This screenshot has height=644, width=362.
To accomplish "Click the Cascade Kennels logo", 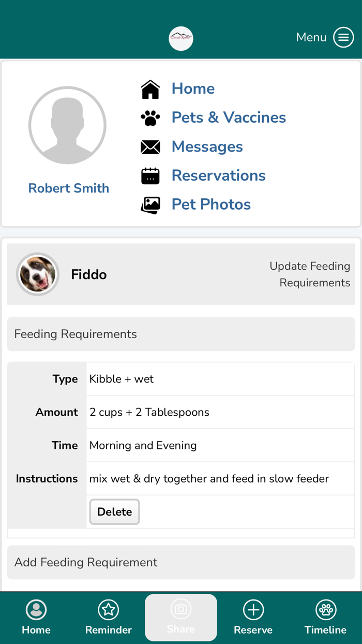I will point(180,38).
